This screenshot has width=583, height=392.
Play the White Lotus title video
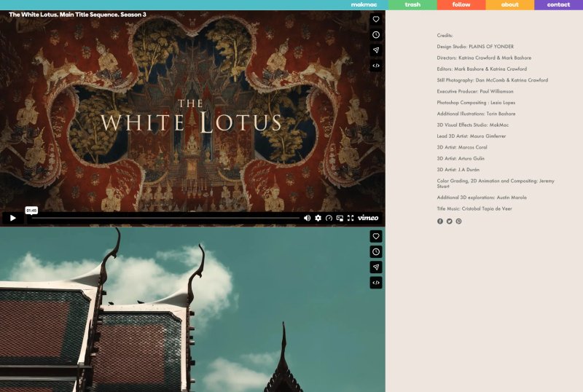click(13, 218)
